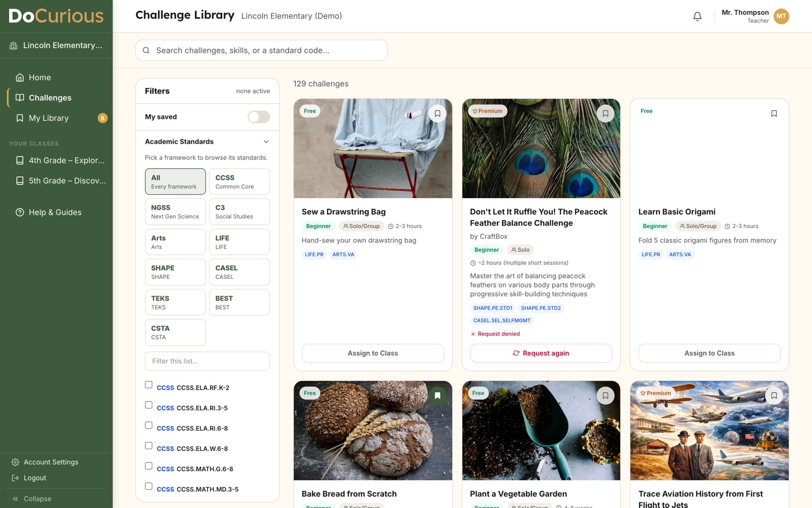812x508 pixels.
Task: Remove bookmark on Bake Bread from Scratch
Action: pyautogui.click(x=437, y=395)
